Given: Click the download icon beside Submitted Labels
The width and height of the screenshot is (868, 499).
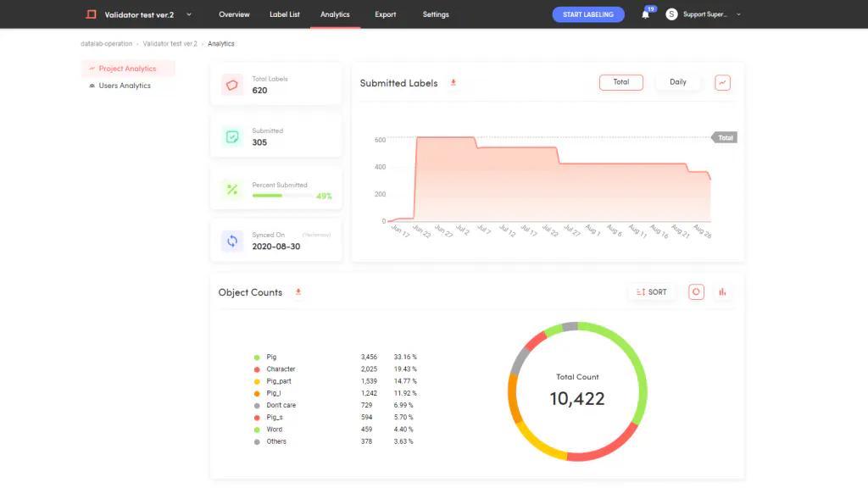Looking at the screenshot, I should pyautogui.click(x=453, y=83).
